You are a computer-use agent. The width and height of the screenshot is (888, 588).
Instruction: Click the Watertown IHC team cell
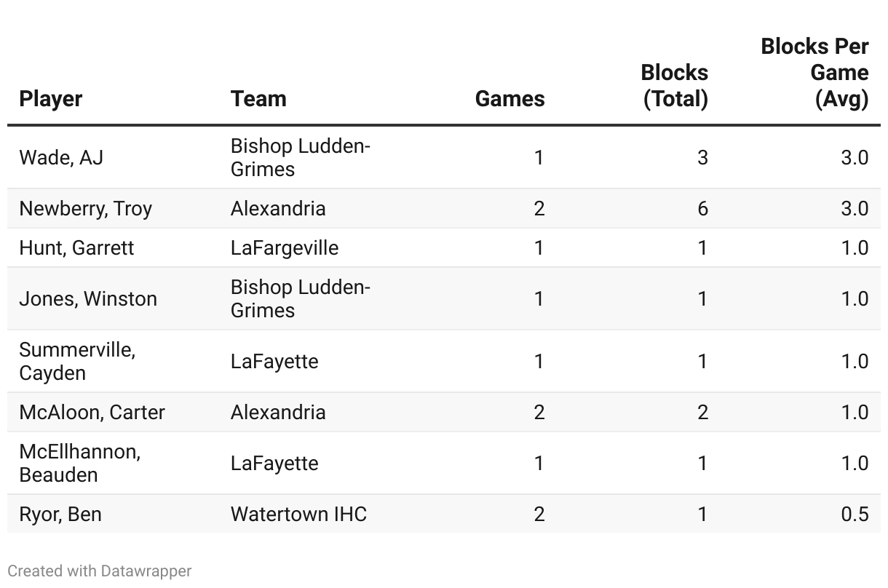click(x=298, y=514)
